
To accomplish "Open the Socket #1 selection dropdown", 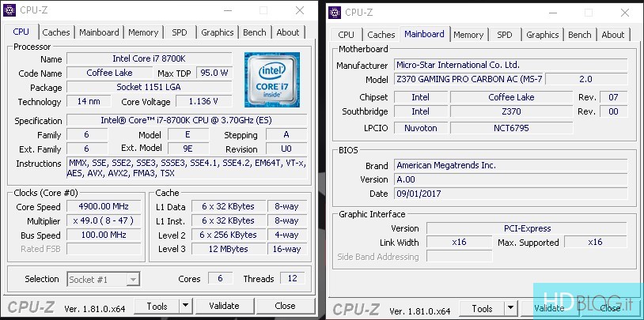I will click(104, 279).
